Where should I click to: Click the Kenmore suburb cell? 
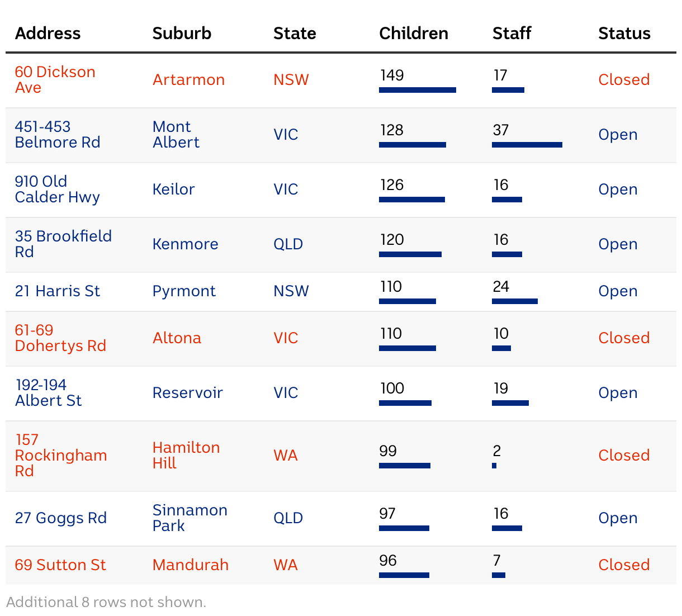tap(185, 244)
